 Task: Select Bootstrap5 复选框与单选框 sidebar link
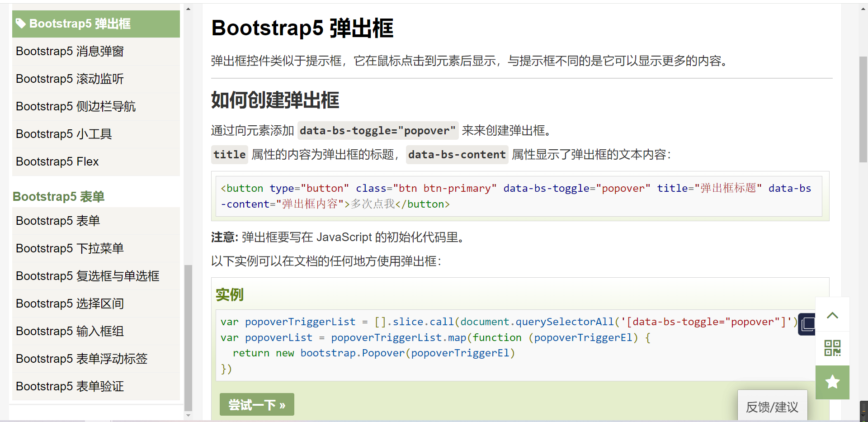[x=87, y=276]
